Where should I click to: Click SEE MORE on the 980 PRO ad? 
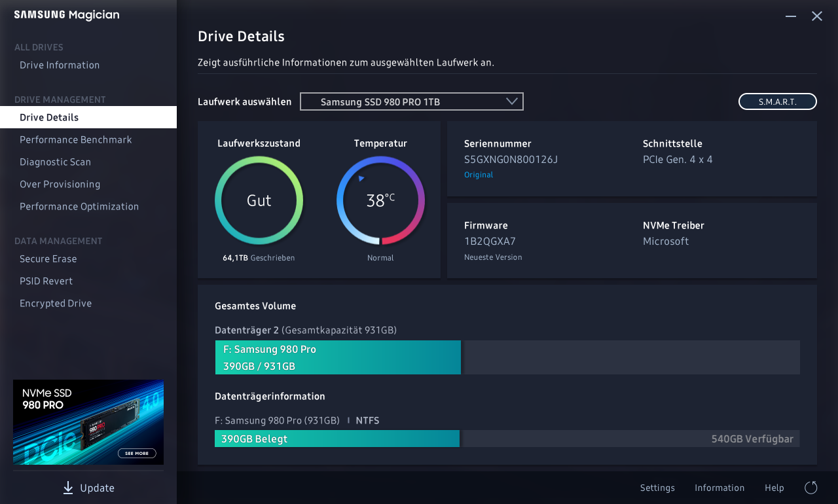137,453
